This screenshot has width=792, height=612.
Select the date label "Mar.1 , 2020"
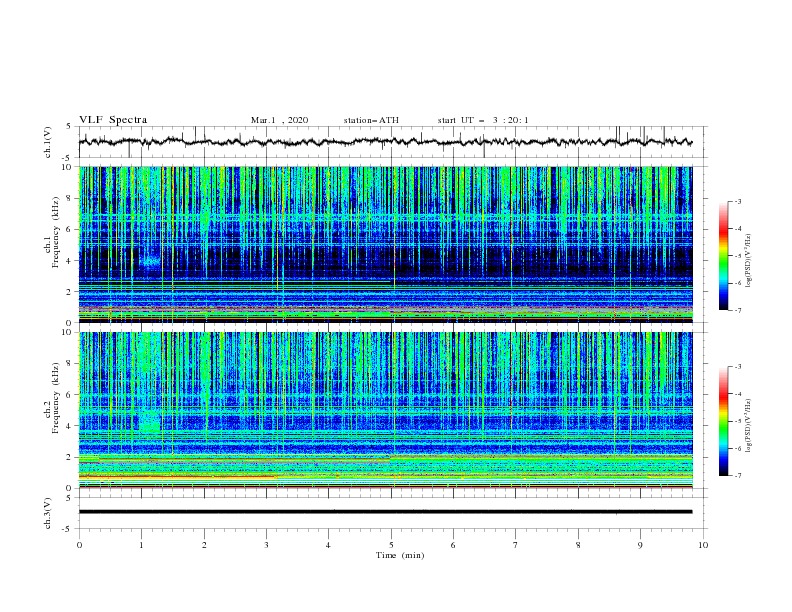pyautogui.click(x=279, y=120)
